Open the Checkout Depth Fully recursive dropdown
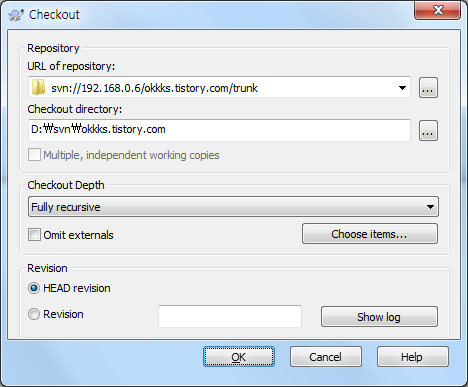Screen dimensions: 468x387 point(233,207)
